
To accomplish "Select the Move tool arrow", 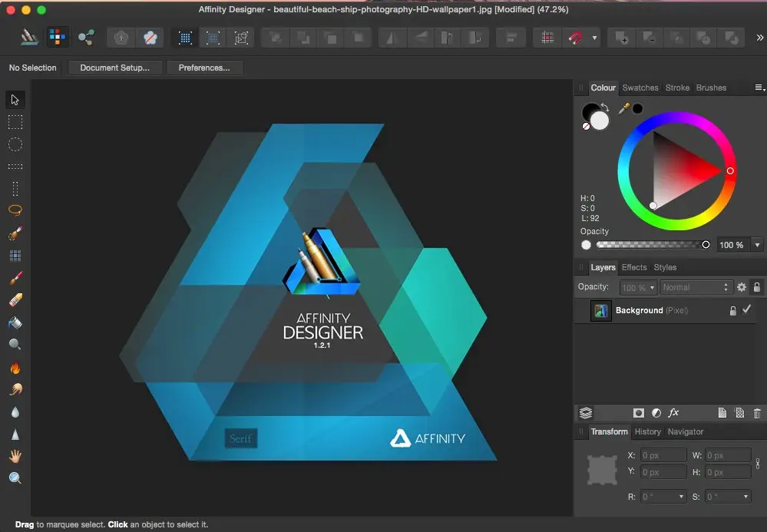I will pyautogui.click(x=15, y=100).
